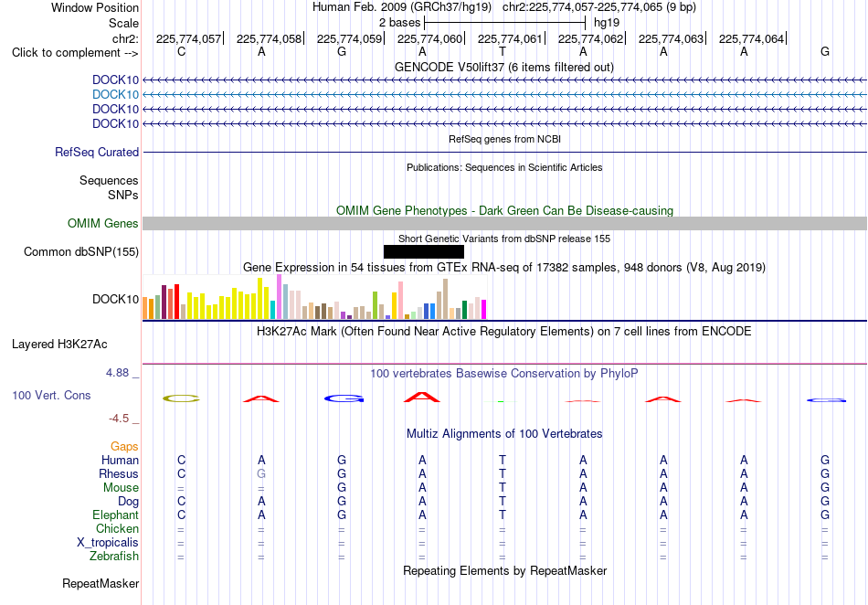
Task: Click the yellow C conservation logo letter
Action: click(181, 398)
